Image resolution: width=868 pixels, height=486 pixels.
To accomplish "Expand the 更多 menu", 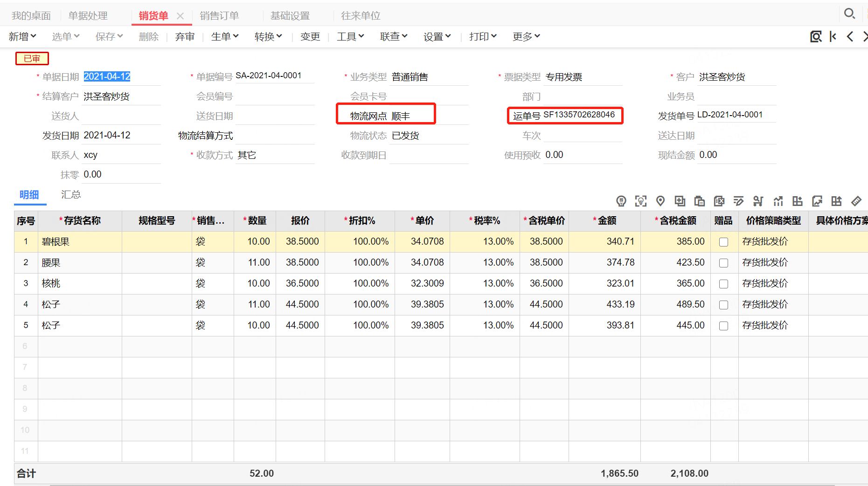I will pyautogui.click(x=526, y=36).
